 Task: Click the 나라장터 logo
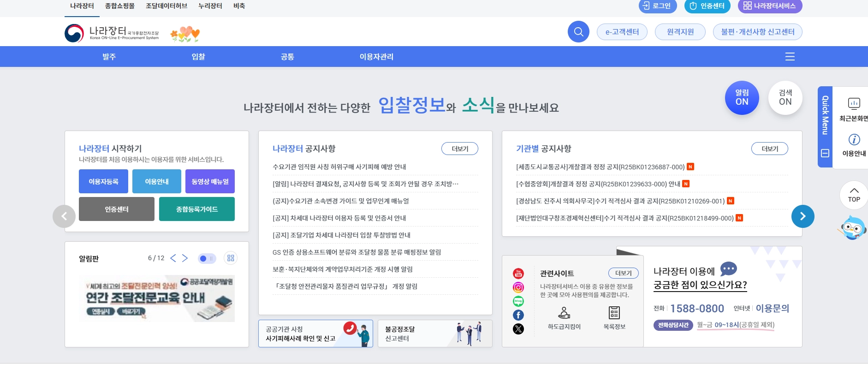click(112, 33)
